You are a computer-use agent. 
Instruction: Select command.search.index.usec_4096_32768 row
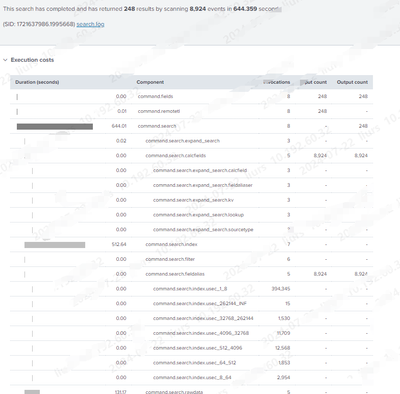201,333
